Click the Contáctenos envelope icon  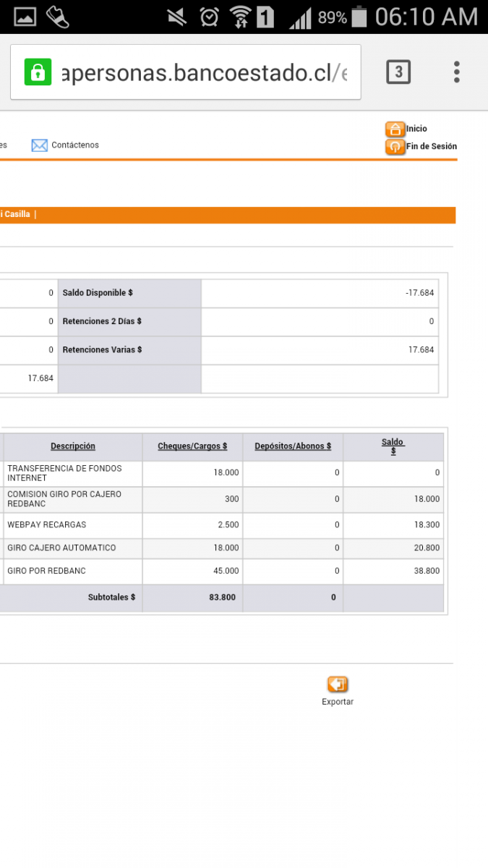point(39,145)
